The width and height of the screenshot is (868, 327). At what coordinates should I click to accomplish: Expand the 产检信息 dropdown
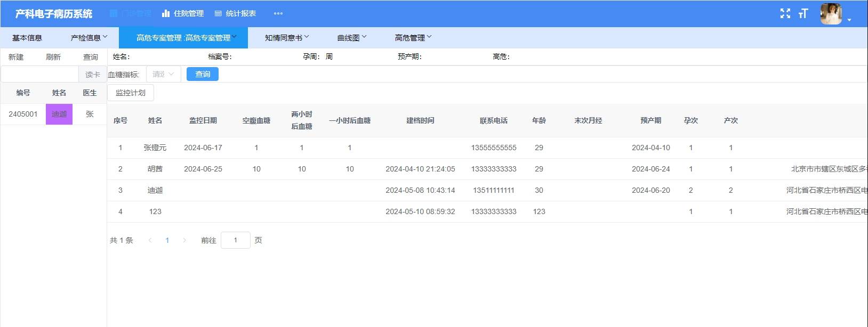[x=89, y=38]
